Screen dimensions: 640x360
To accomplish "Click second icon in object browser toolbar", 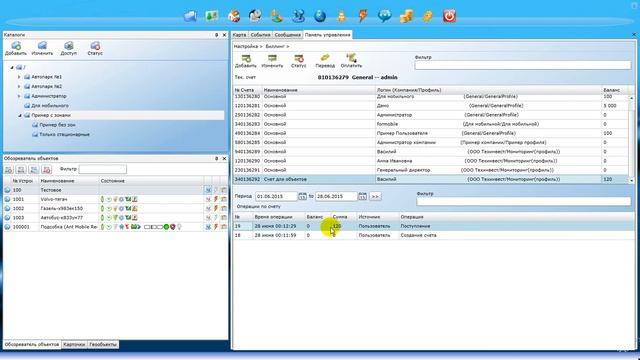I will 22,169.
